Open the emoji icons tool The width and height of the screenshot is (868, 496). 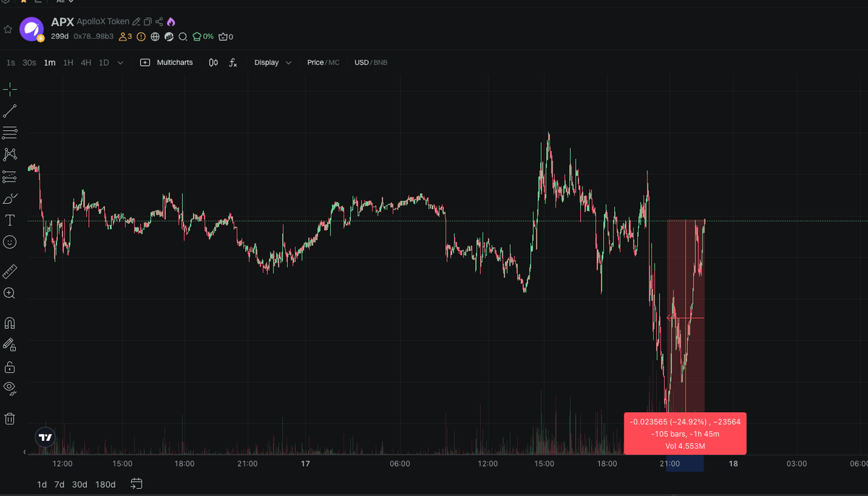click(10, 242)
